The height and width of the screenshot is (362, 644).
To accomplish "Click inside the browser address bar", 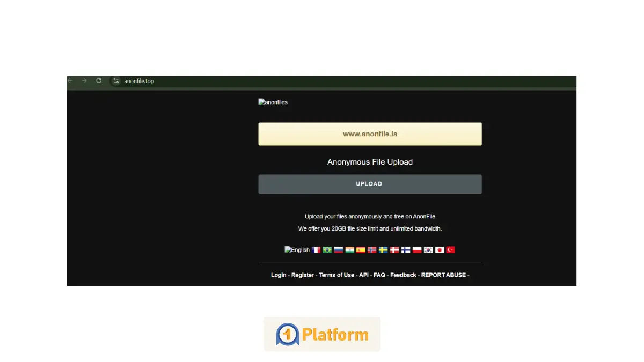I will click(161, 81).
